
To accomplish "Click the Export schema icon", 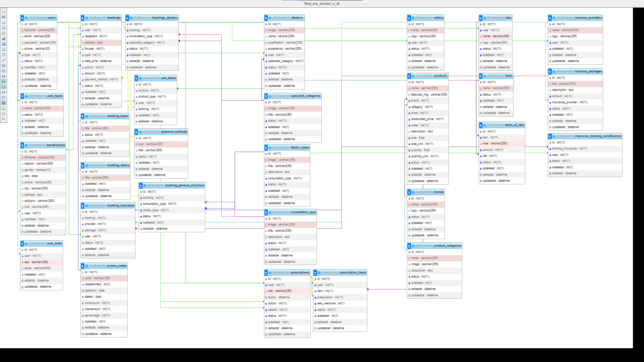I will coord(4,108).
